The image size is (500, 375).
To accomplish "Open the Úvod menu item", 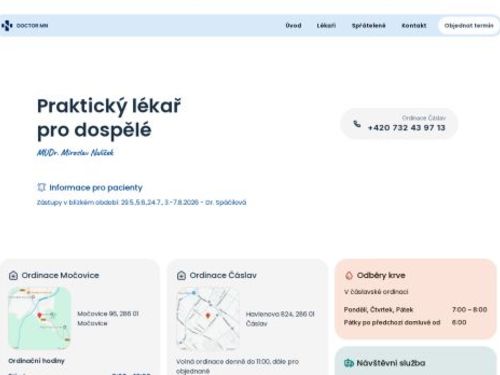I will 293,26.
